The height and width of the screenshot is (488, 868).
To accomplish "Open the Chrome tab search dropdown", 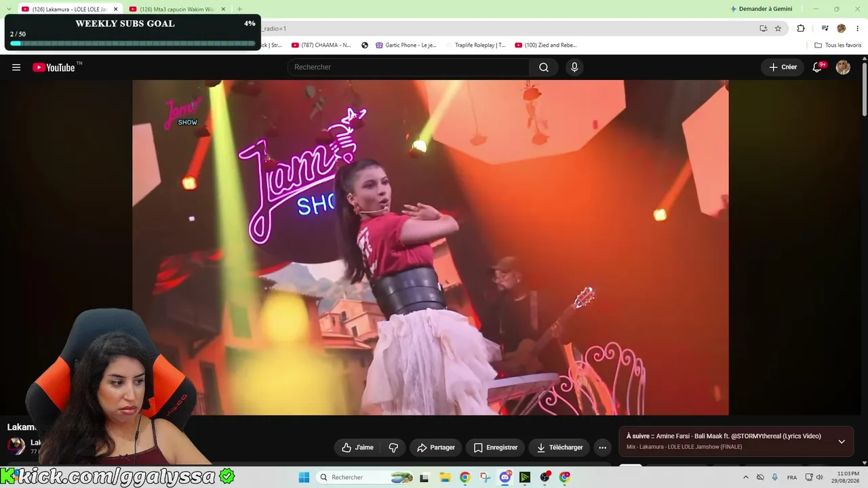I will tap(8, 9).
